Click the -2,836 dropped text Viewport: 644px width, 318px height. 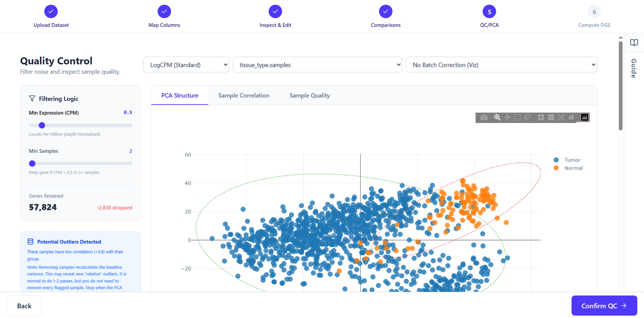pos(114,208)
